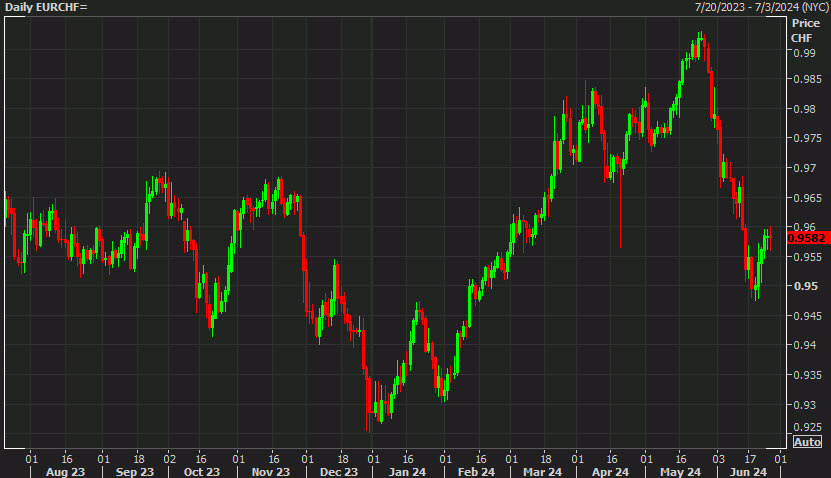Click the 0.945 price axis label
The width and height of the screenshot is (831, 478).
[x=808, y=316]
